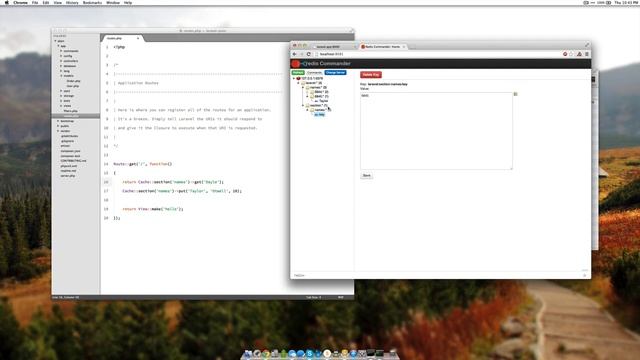Close the routes.php tab in Sublime Text

[x=138, y=38]
